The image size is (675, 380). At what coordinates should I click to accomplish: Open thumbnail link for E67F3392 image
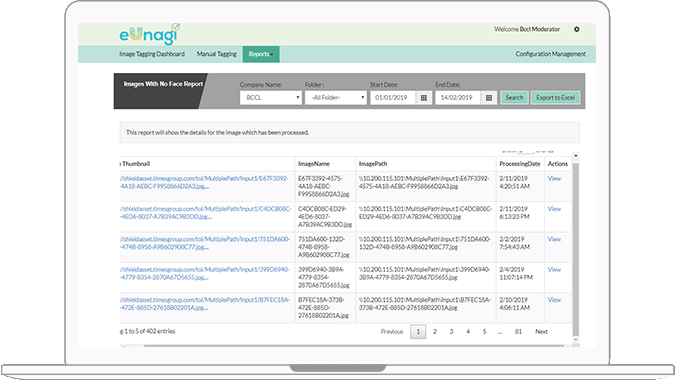[x=204, y=182]
